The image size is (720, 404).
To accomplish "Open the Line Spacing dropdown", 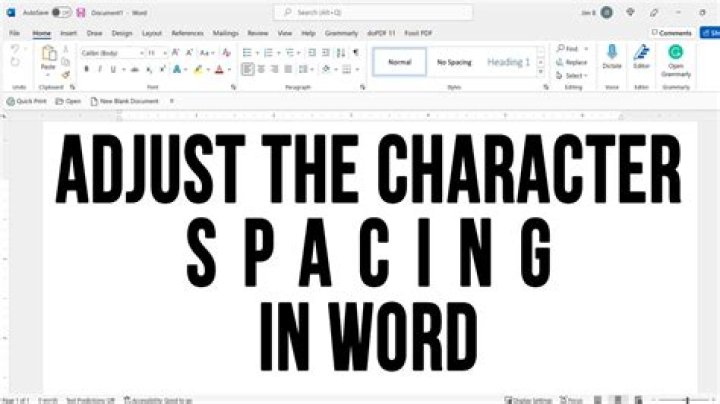I will [x=305, y=69].
